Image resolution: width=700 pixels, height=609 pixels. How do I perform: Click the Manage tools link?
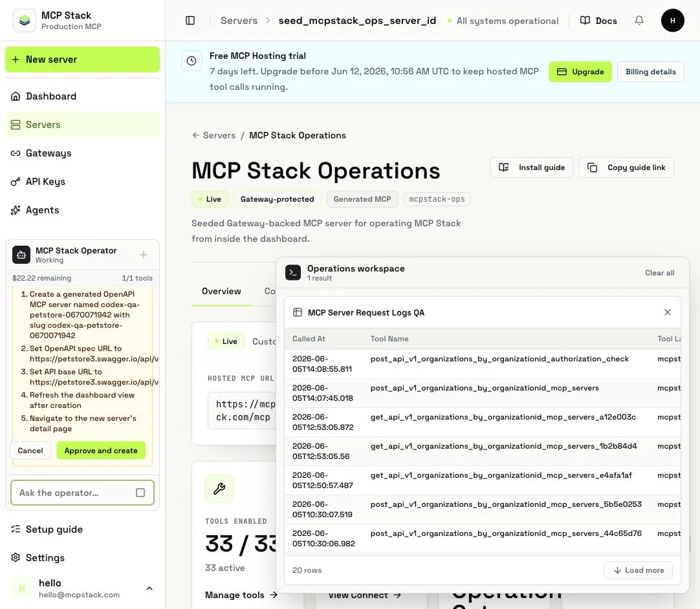pyautogui.click(x=241, y=595)
